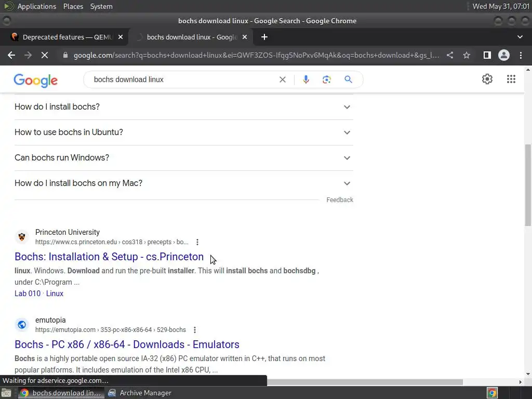
Task: Open Archive Manager from taskbar
Action: click(139, 393)
